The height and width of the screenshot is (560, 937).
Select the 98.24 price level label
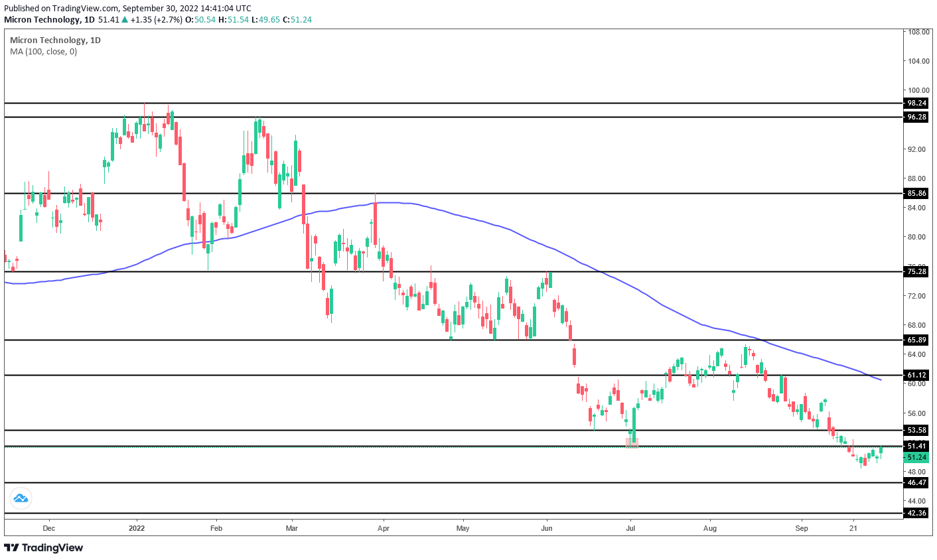coord(916,104)
